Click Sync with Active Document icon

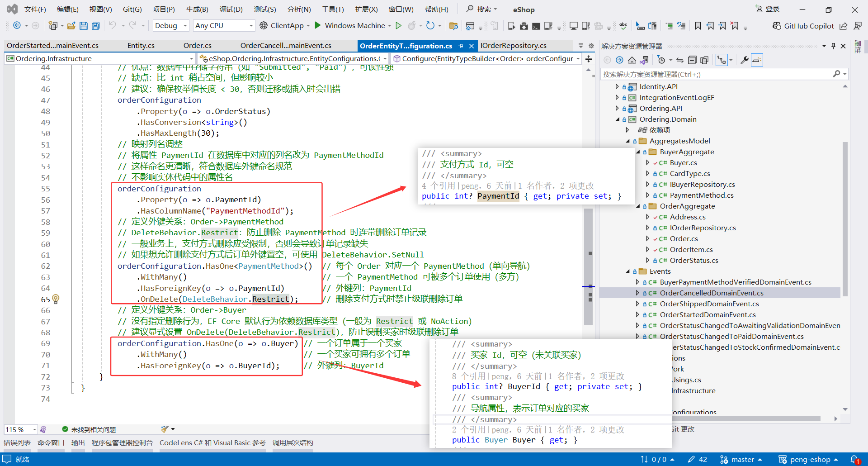point(680,60)
